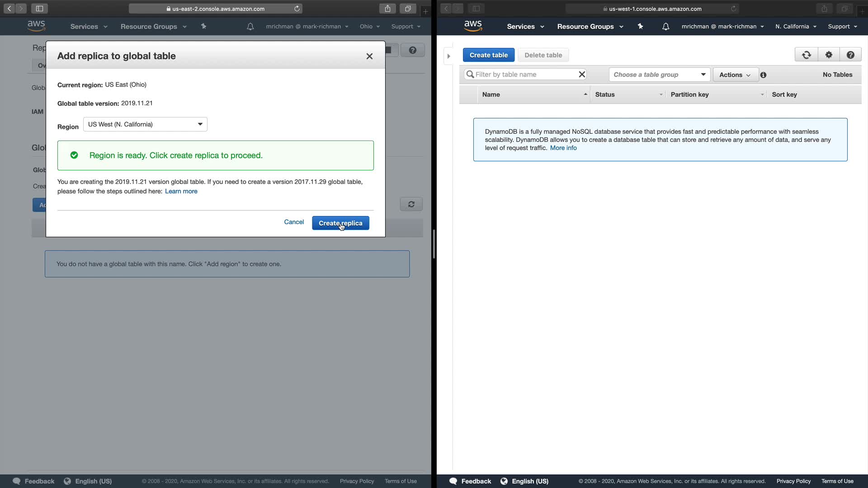Click the Cancel link in dialog
The width and height of the screenshot is (868, 488).
[294, 222]
